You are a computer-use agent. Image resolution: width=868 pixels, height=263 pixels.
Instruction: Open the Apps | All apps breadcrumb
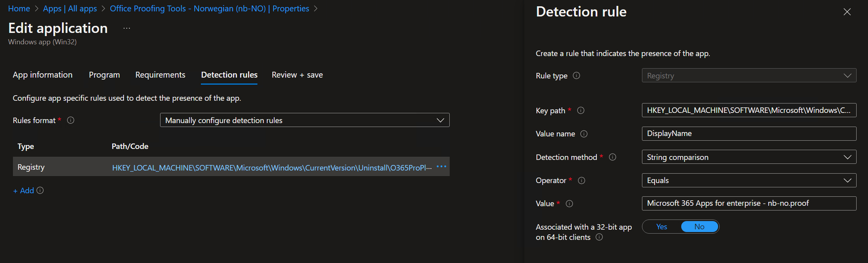(70, 9)
